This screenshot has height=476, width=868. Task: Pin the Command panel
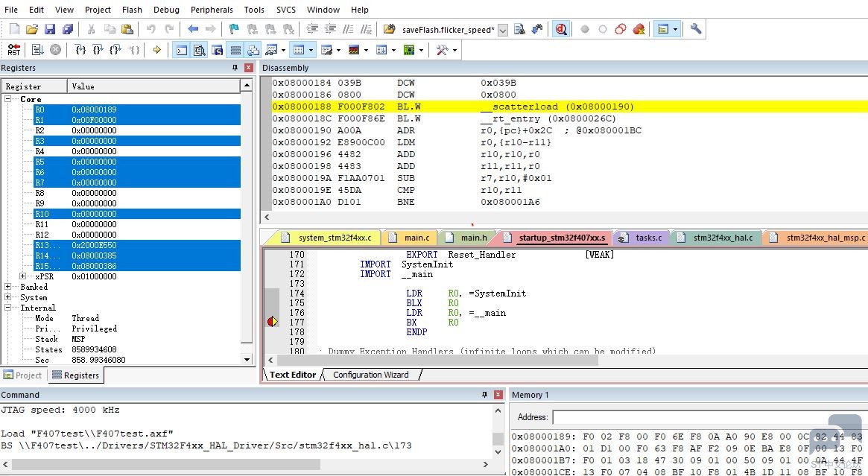(x=484, y=395)
